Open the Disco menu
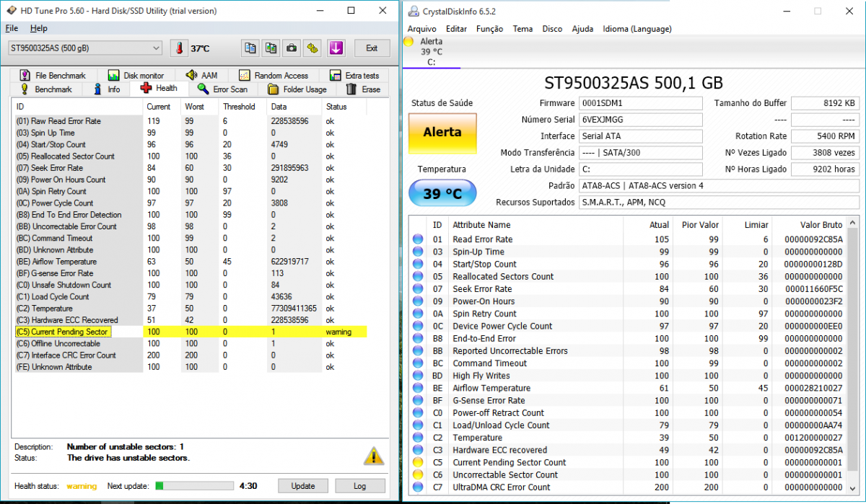Viewport: 866px width, 504px height. click(x=552, y=29)
